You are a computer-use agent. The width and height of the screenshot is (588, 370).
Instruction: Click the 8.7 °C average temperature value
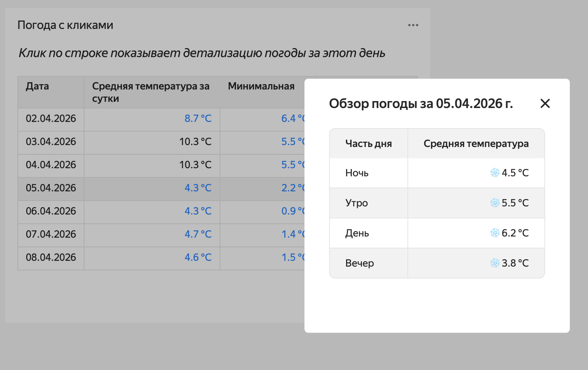tap(198, 119)
